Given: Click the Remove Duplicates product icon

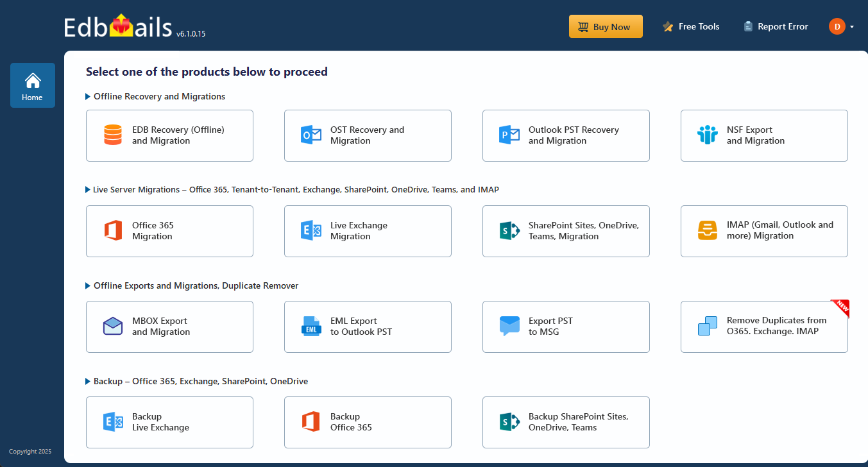Looking at the screenshot, I should 707,327.
